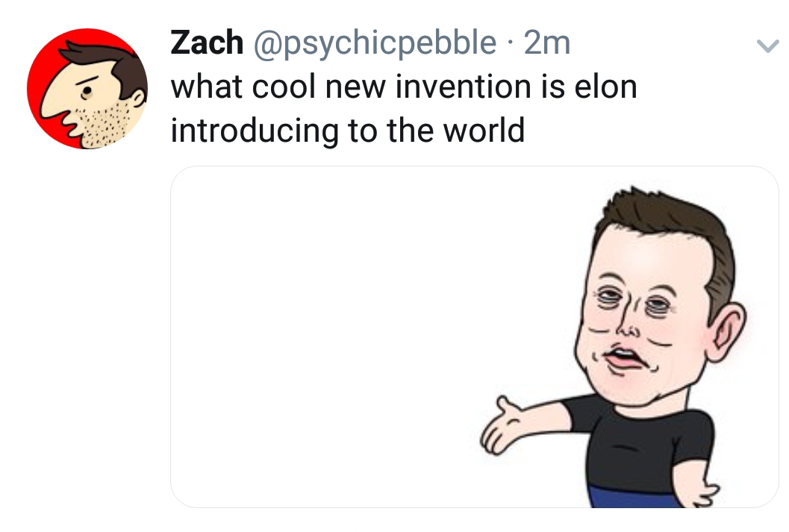789x532 pixels.
Task: Open Zach's profile picture avatar
Action: [x=87, y=89]
